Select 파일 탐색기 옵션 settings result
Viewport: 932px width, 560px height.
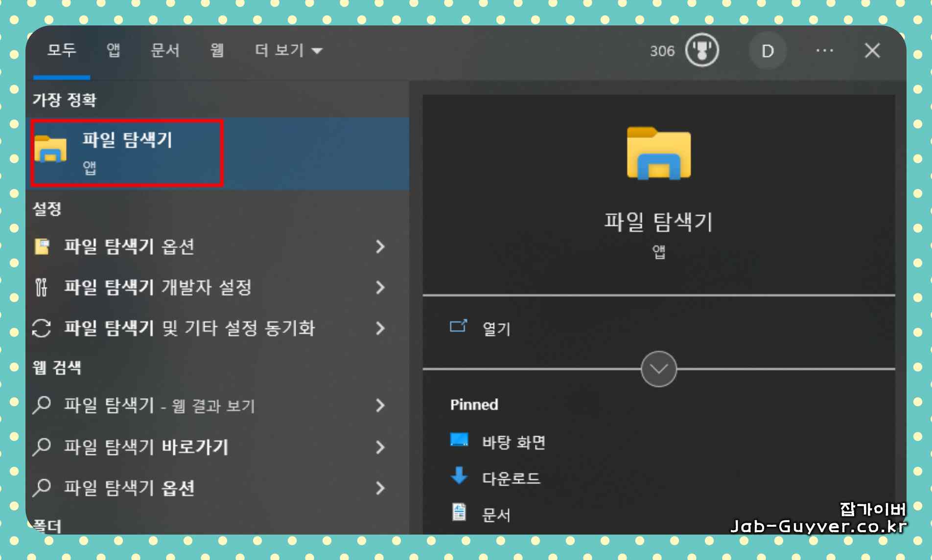[218, 246]
